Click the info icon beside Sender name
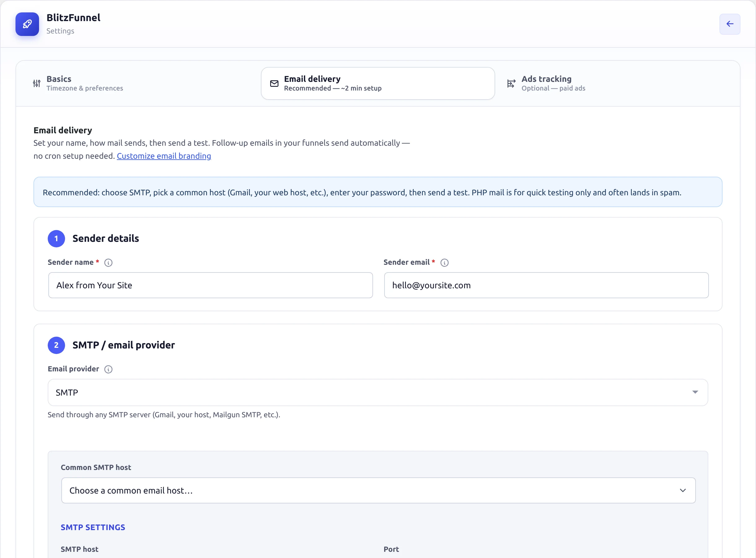Viewport: 756px width, 558px height. (x=108, y=263)
